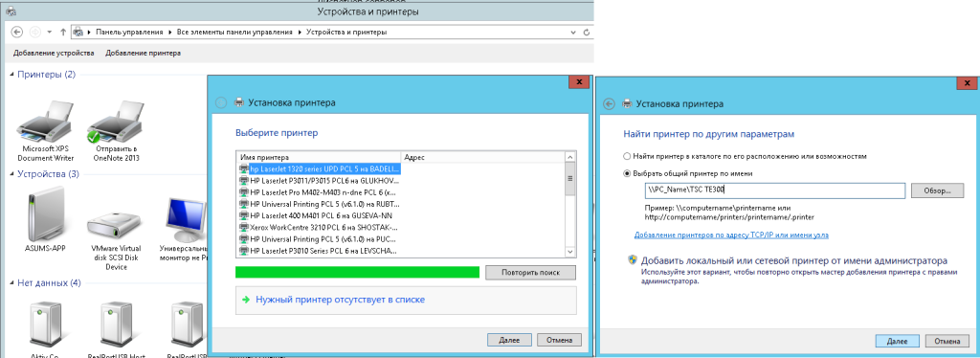
Task: Click the administrator shield icon
Action: (632, 260)
